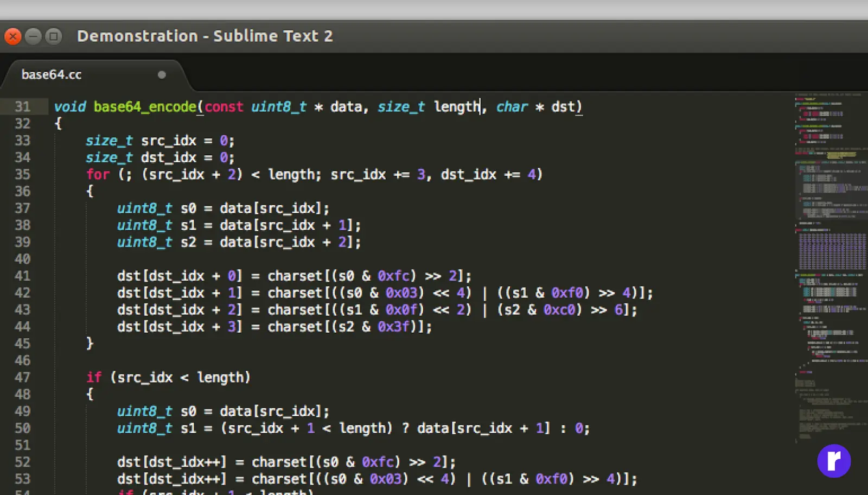Click line number 53 in gutter
The width and height of the screenshot is (868, 495).
pyautogui.click(x=23, y=479)
